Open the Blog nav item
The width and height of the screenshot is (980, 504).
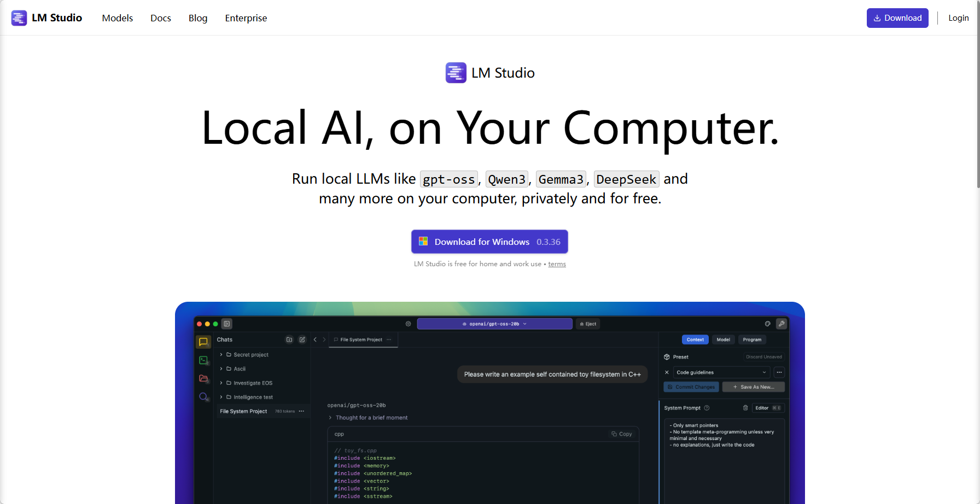[198, 18]
